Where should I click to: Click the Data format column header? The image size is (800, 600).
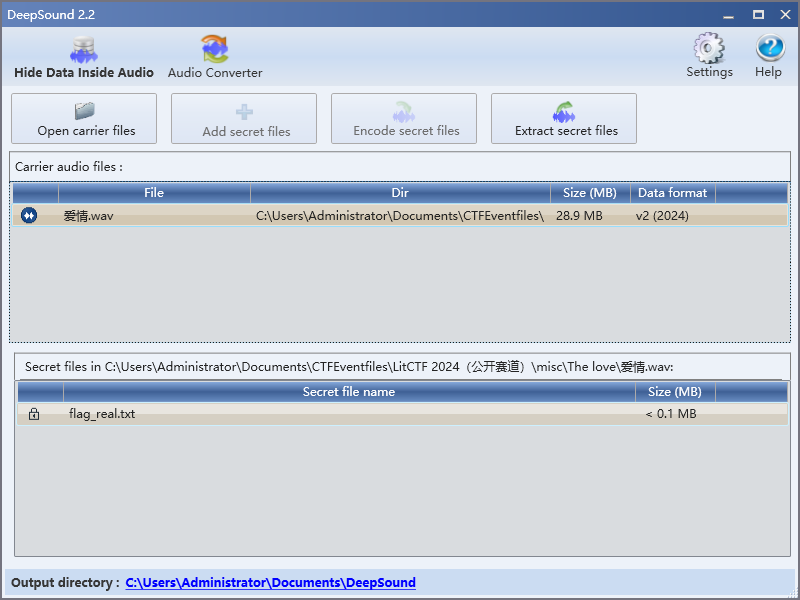[672, 193]
